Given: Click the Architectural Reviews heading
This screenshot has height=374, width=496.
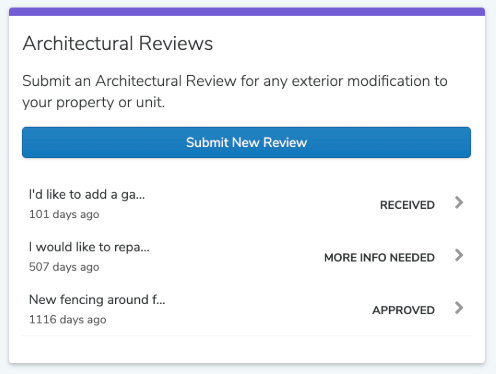Looking at the screenshot, I should click(x=118, y=43).
